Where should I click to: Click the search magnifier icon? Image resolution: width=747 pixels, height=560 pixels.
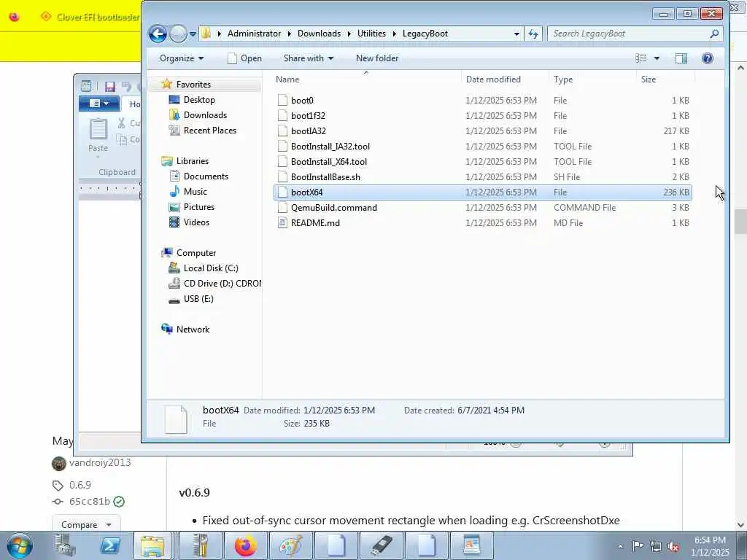pyautogui.click(x=714, y=34)
